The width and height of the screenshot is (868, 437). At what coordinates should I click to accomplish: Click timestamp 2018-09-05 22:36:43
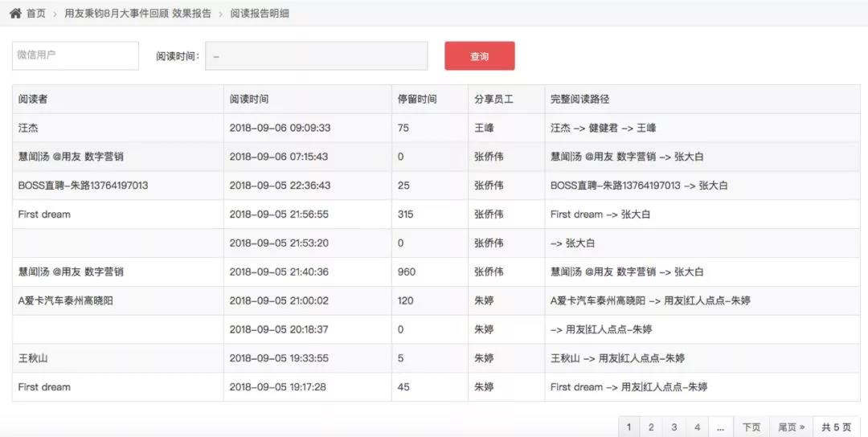point(280,186)
